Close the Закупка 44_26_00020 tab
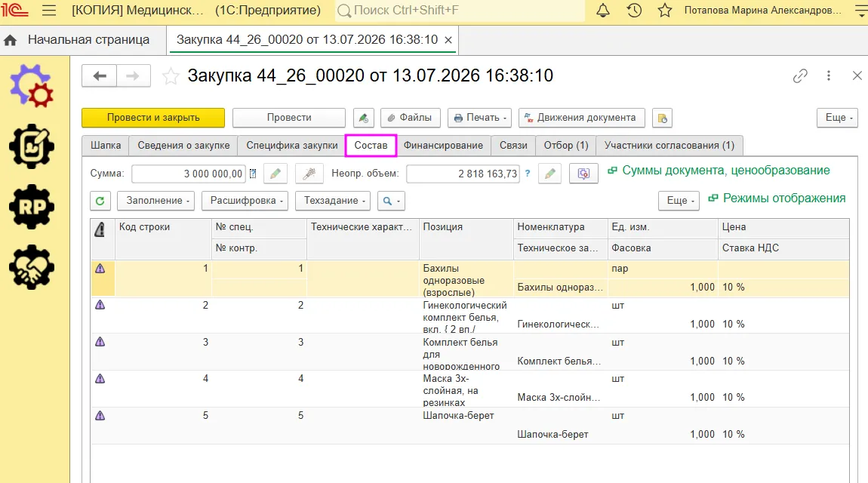This screenshot has height=483, width=868. pos(448,40)
